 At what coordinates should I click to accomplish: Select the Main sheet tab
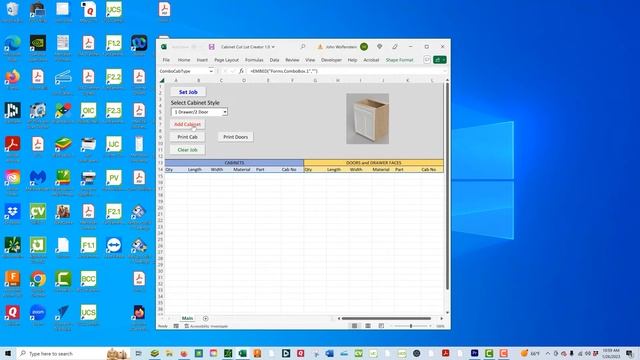coord(187,318)
